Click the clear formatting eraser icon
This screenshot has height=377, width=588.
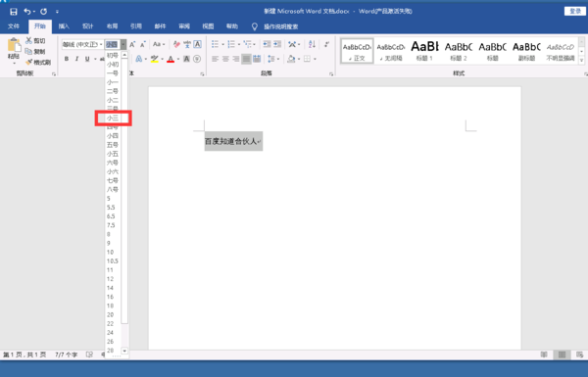[x=176, y=44]
